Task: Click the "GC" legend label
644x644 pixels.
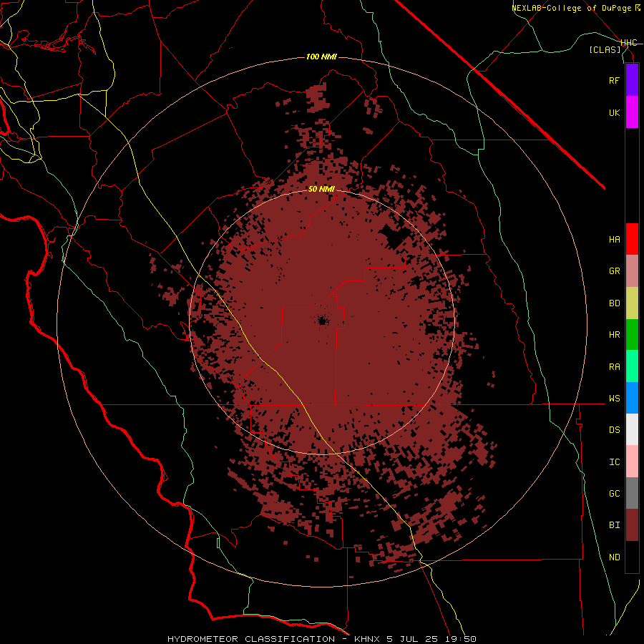Action: pos(614,494)
